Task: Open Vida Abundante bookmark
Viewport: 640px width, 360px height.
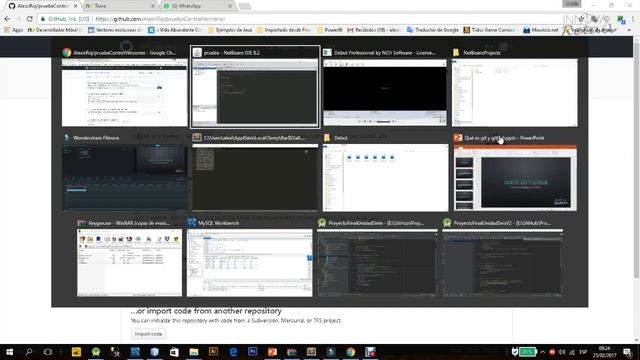Action: (175, 30)
